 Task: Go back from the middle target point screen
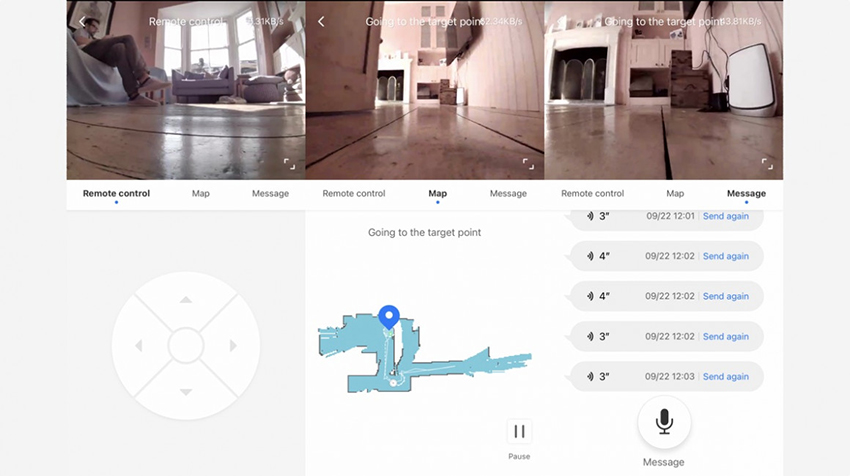pos(321,22)
